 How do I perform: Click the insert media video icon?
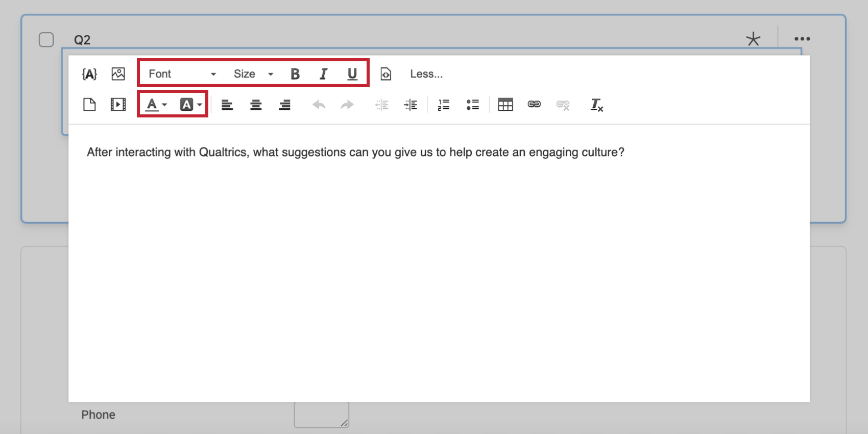118,105
